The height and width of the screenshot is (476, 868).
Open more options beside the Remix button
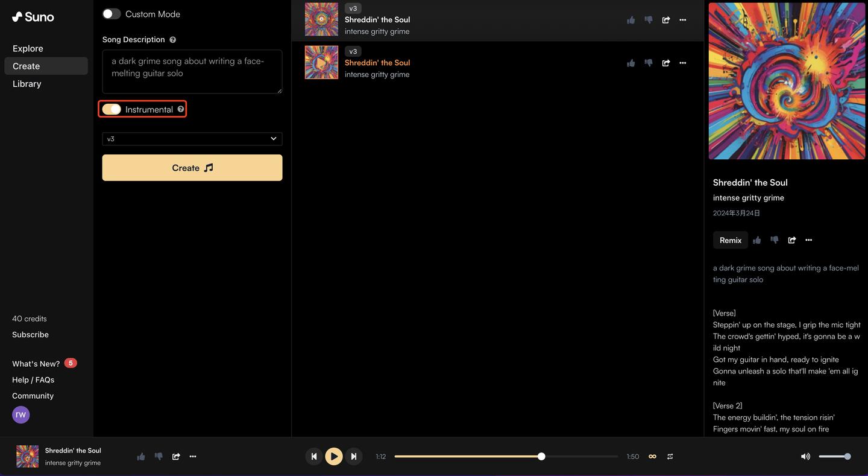[809, 240]
